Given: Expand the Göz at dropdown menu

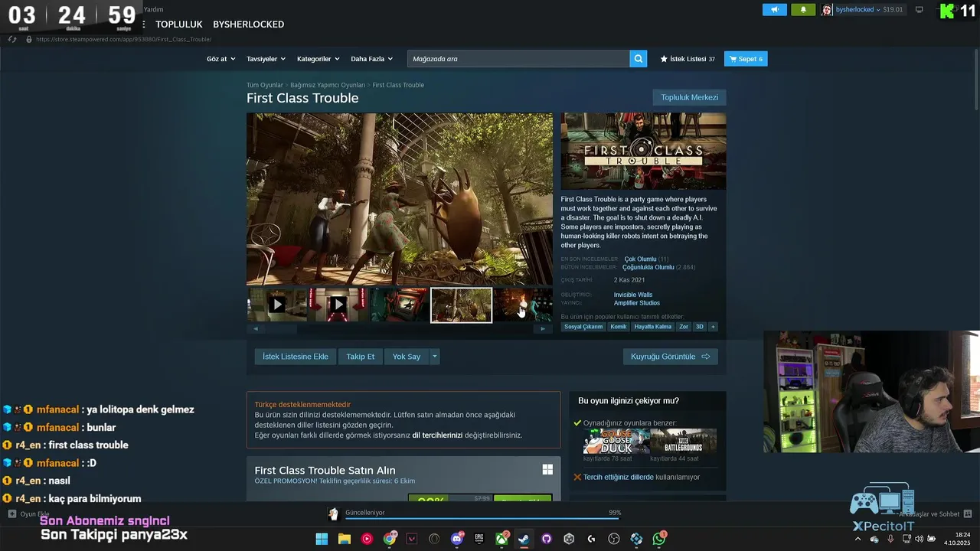Looking at the screenshot, I should coord(220,59).
